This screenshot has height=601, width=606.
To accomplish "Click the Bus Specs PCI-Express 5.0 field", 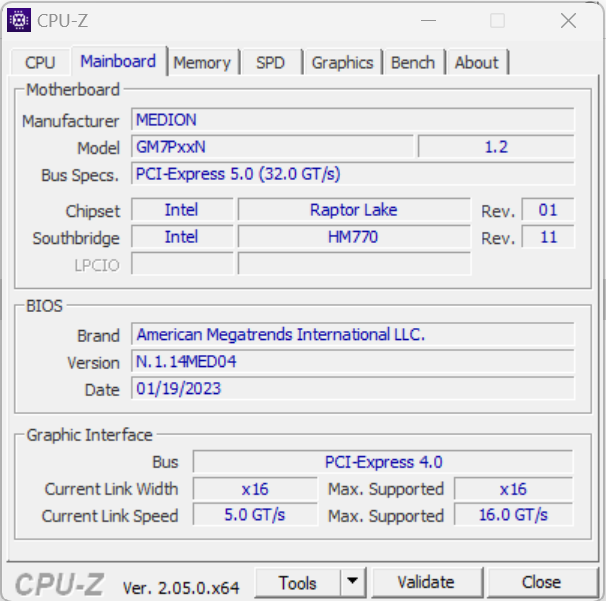I will click(352, 174).
